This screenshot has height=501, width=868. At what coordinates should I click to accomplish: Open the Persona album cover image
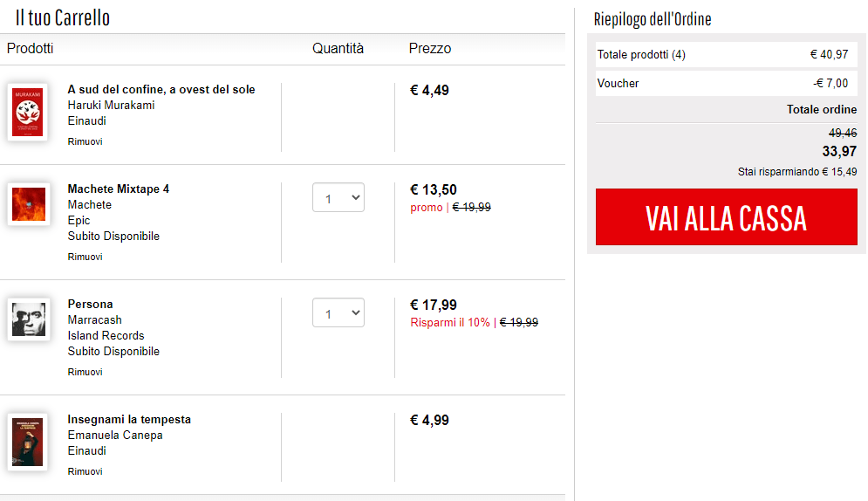point(27,320)
